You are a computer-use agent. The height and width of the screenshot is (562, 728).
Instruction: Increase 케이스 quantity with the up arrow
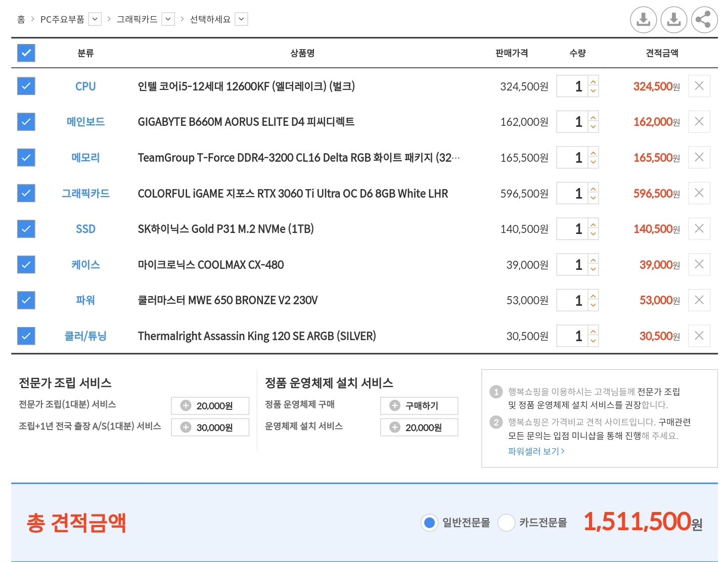tap(594, 259)
